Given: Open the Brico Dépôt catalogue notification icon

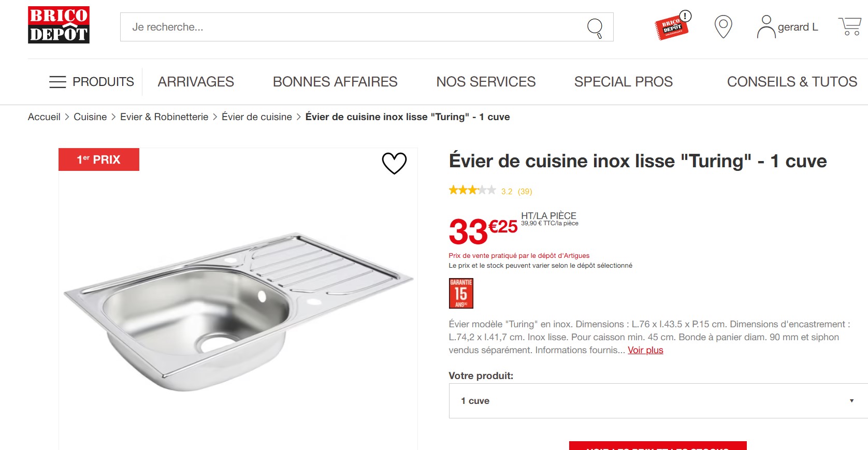Looking at the screenshot, I should (673, 25).
